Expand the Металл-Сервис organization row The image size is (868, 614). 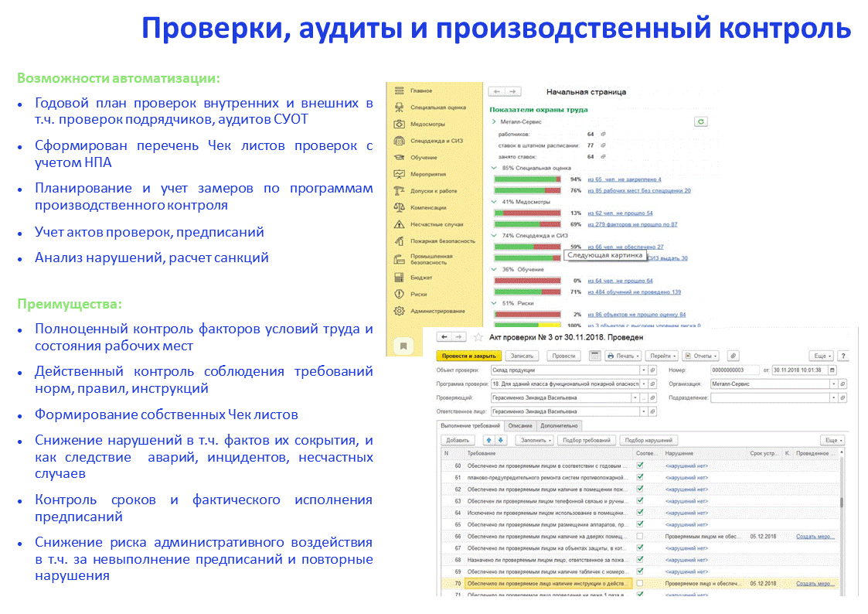tap(494, 122)
